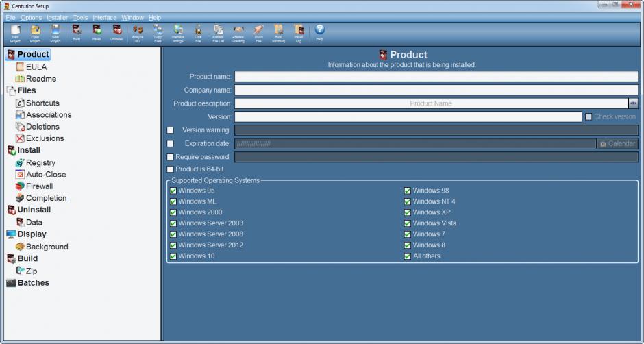Screen dimensions: 644x344
Task: Click the blue Help question-mark icon
Action: [319, 29]
